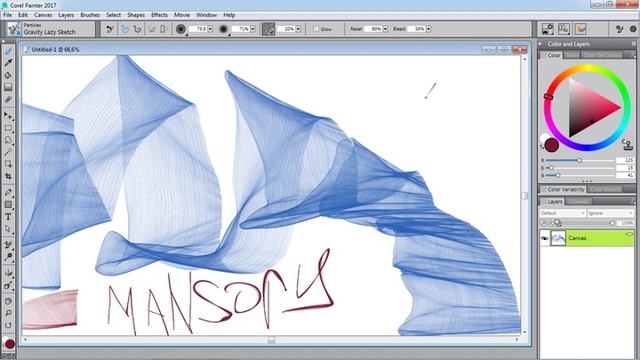Screen dimensions: 640x360
Task: Open the Brushes menu
Action: [90, 15]
